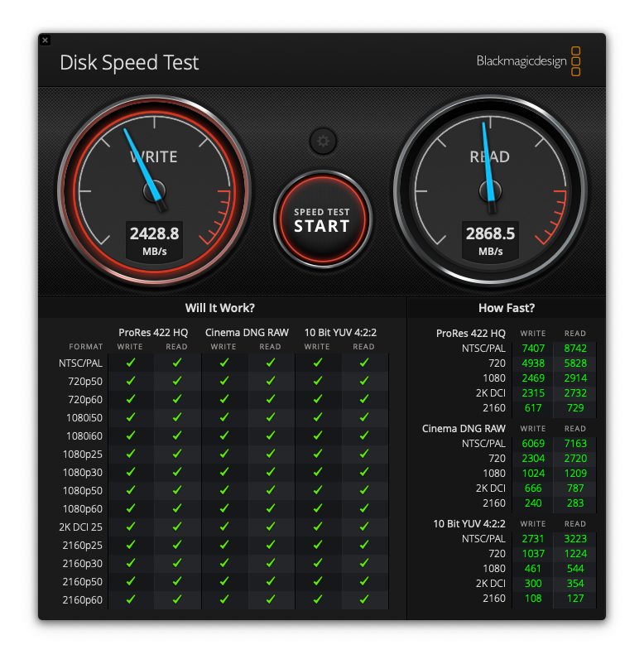This screenshot has width=644, height=664.
Task: Click 10 Bit YUV read checkmark for 2160p60
Action: (x=363, y=599)
